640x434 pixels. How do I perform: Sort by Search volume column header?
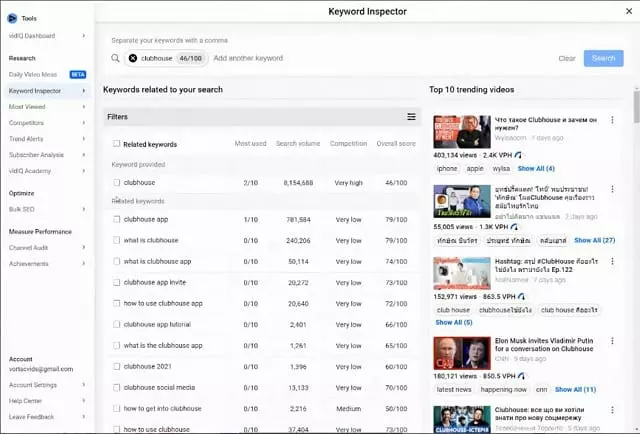[298, 144]
